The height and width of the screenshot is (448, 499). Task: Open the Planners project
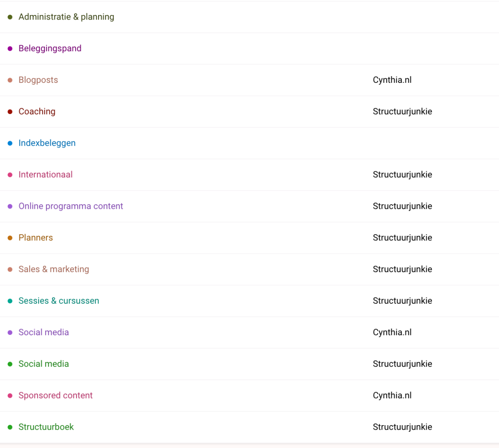point(36,238)
